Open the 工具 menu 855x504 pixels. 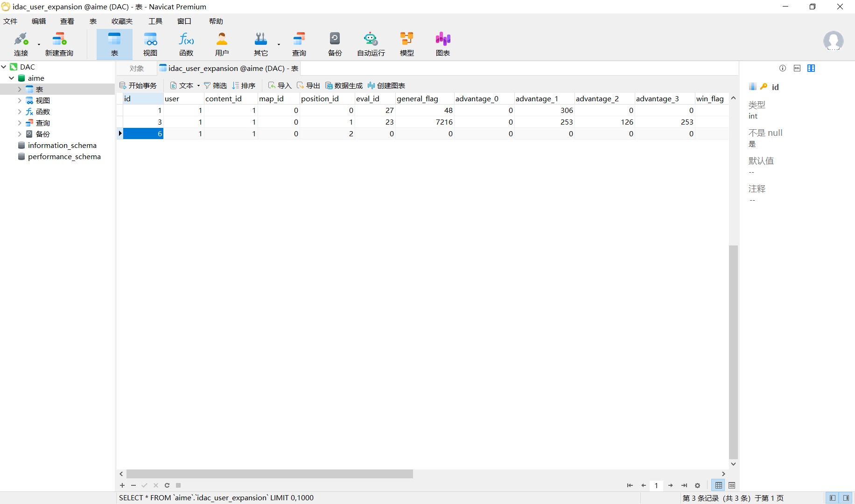pos(155,21)
